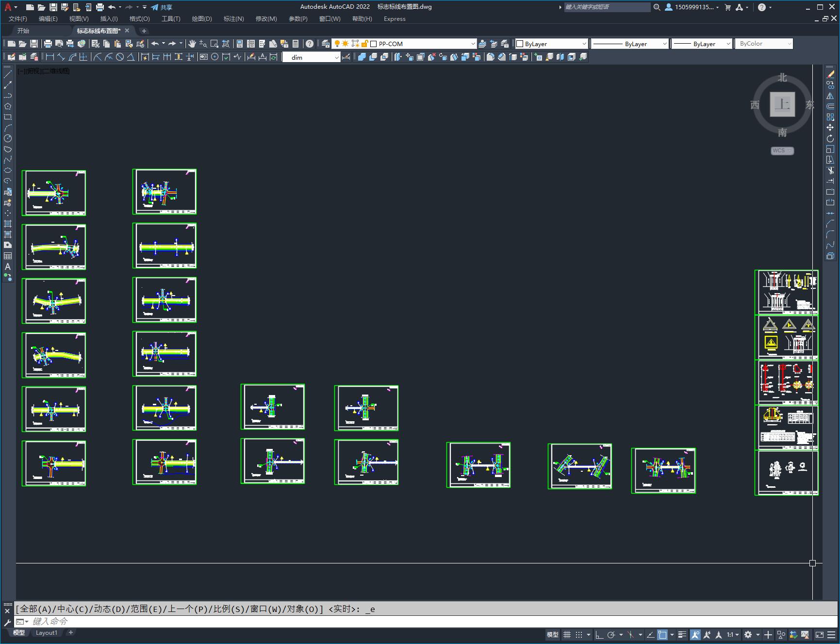The height and width of the screenshot is (644, 840).
Task: Select the Line tool in draw toolbar
Action: coord(8,74)
